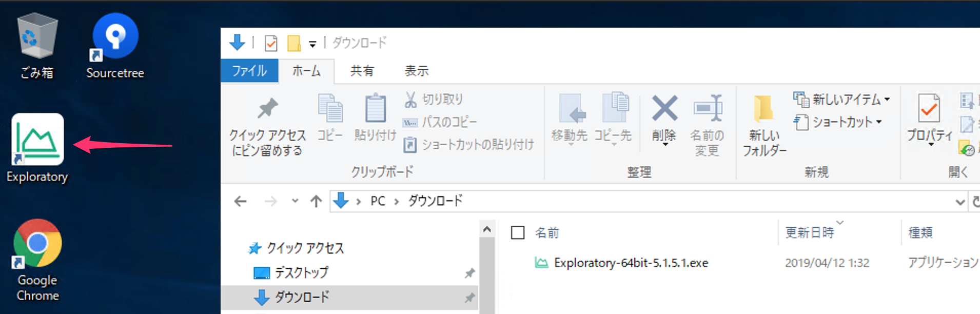Switch to the 表示 ribbon tab

pyautogui.click(x=416, y=71)
